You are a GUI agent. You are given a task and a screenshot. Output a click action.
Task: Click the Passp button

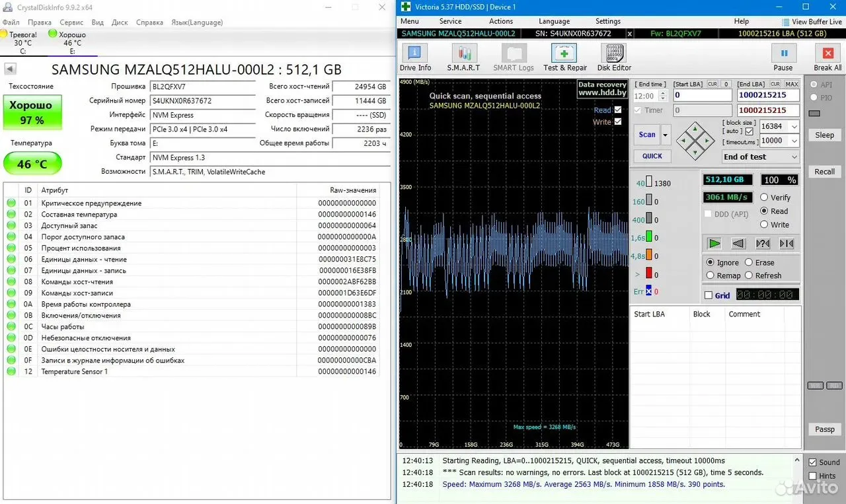(824, 429)
